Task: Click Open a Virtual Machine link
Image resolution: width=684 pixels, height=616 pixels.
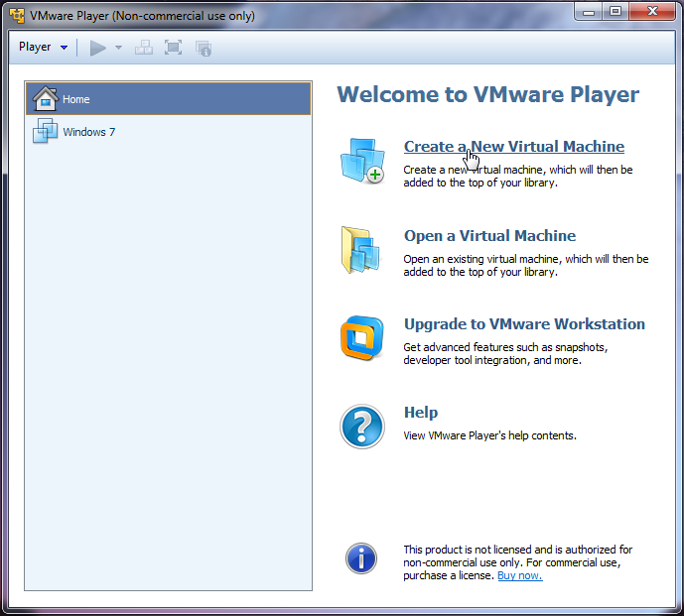Action: coord(489,236)
